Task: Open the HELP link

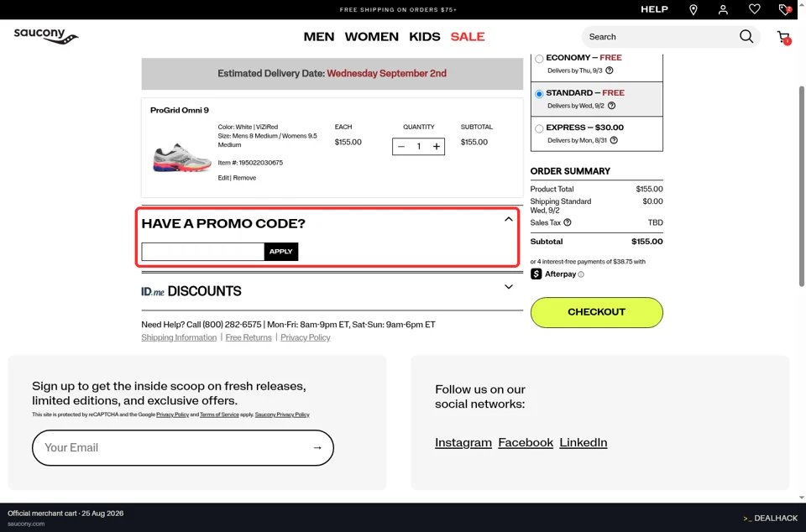Action: (654, 9)
